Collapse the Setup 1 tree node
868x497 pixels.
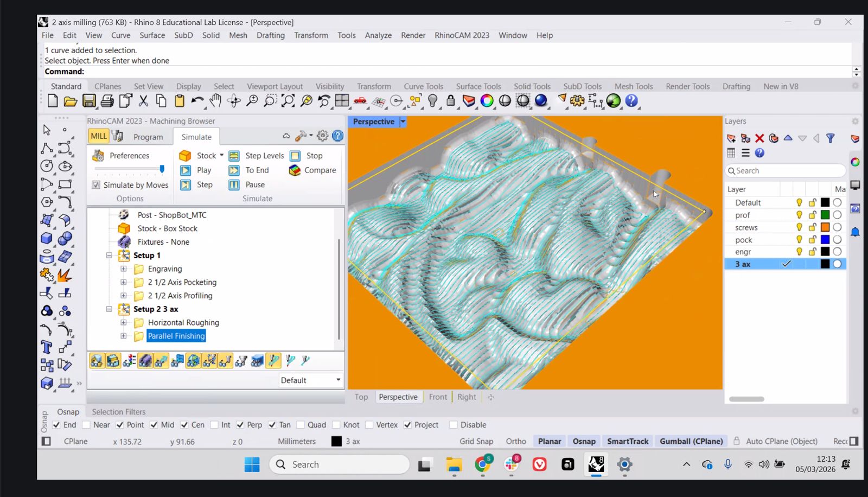tap(109, 256)
